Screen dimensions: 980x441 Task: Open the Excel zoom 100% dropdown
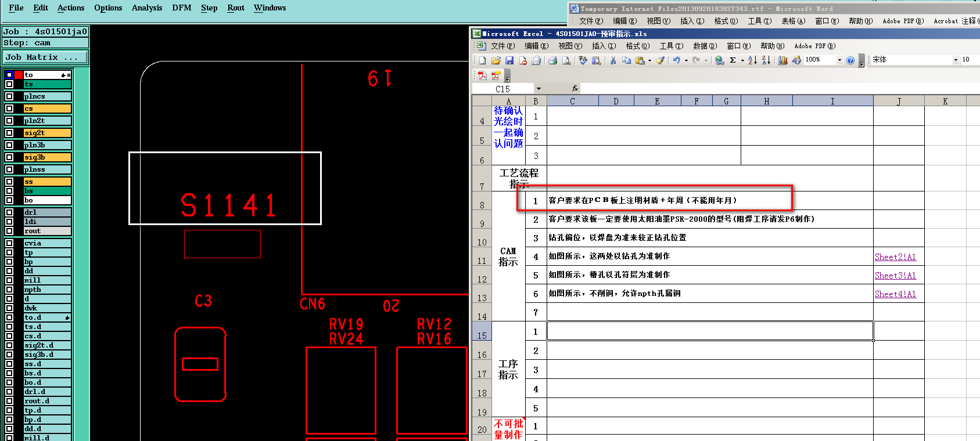pyautogui.click(x=839, y=60)
